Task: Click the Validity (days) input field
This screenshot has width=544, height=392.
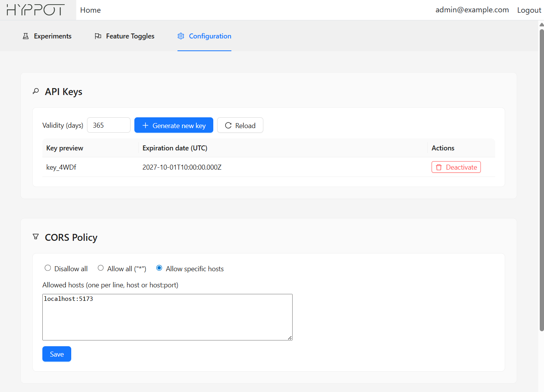Action: pos(109,125)
